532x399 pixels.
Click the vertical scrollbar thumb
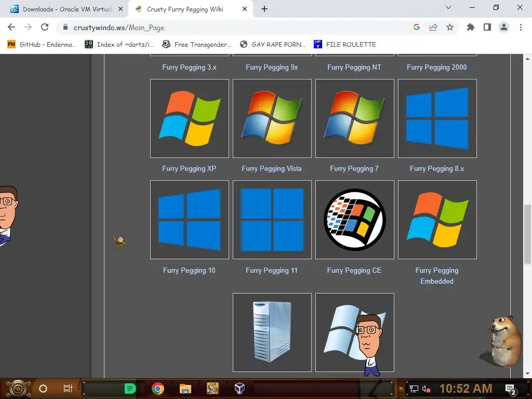(527, 234)
